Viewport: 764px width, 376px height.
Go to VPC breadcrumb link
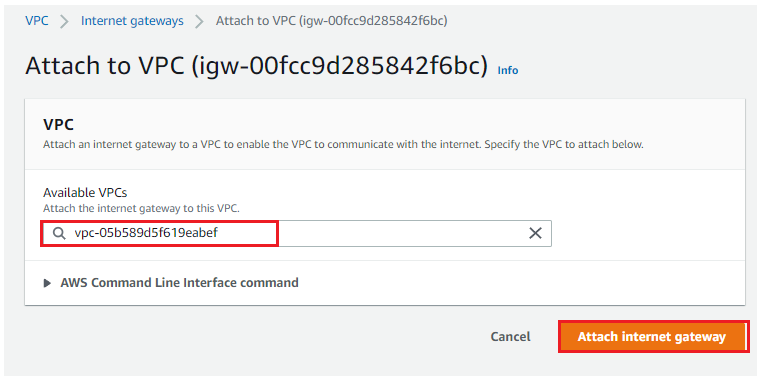37,21
